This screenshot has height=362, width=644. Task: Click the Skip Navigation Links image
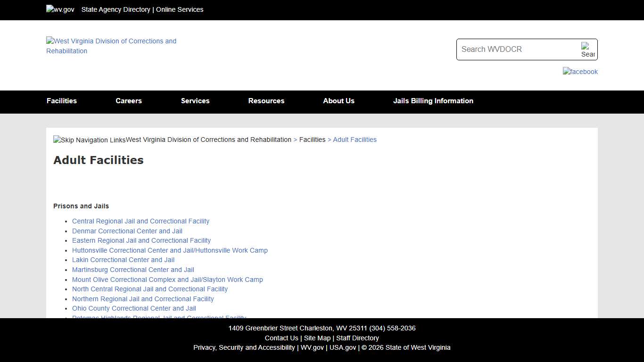coord(90,140)
